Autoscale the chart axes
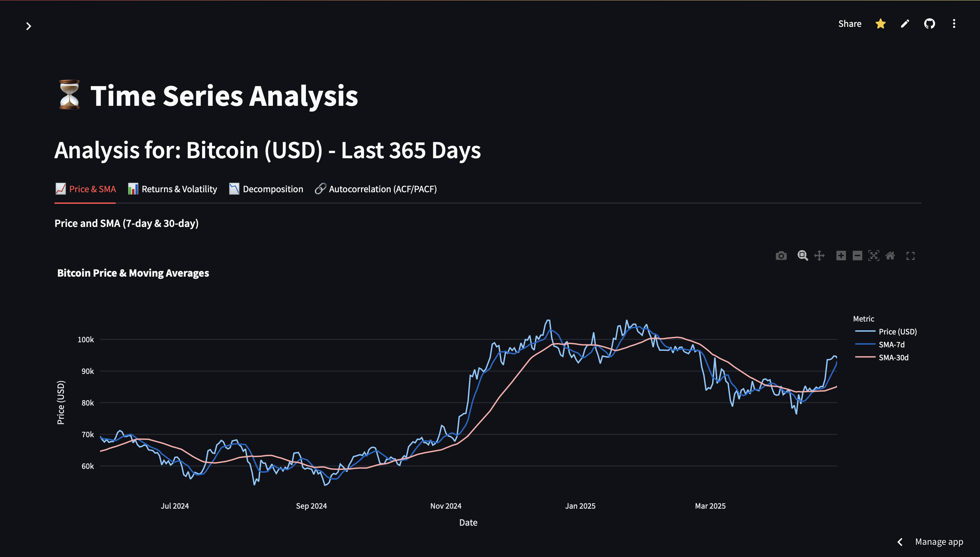The image size is (980, 557). point(873,256)
